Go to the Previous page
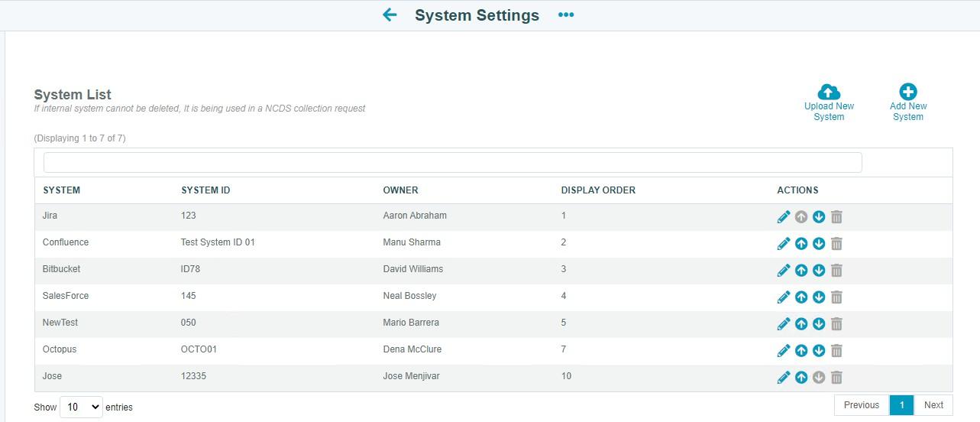The height and width of the screenshot is (422, 980). (862, 405)
